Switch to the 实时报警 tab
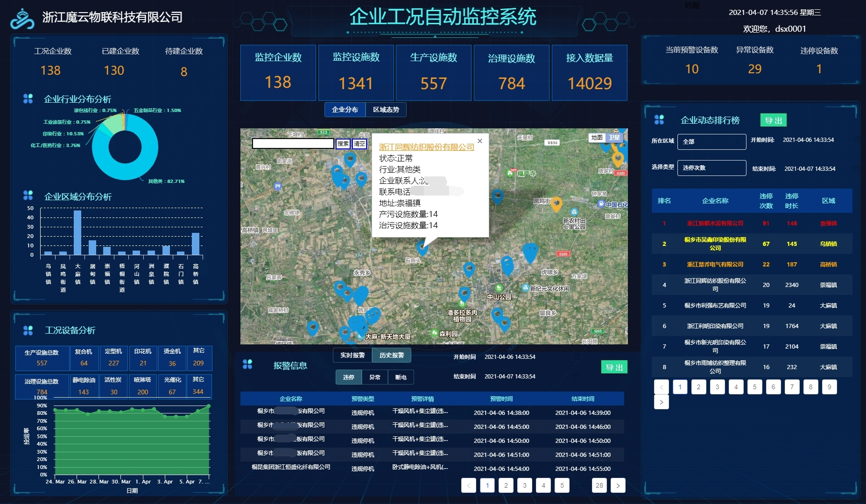The width and height of the screenshot is (866, 504). [x=352, y=355]
